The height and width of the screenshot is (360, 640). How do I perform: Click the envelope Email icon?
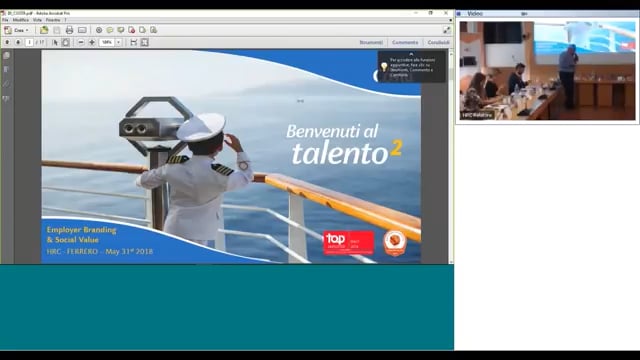[x=82, y=30]
